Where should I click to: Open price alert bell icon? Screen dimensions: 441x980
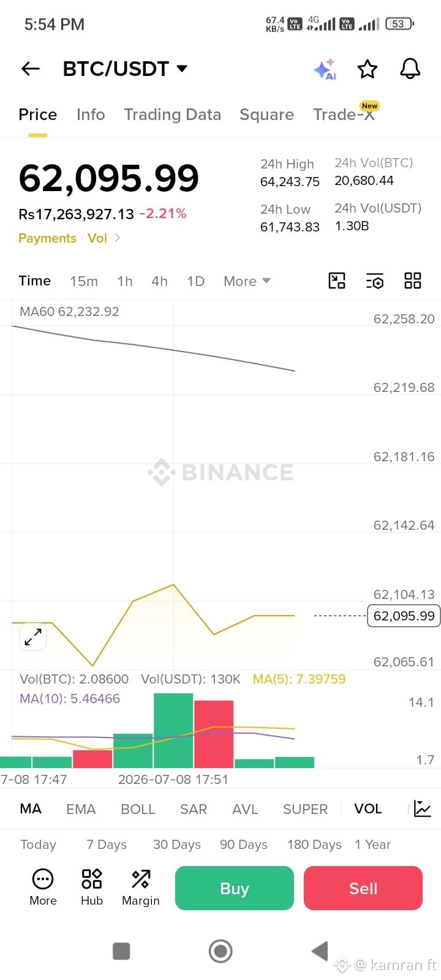click(x=410, y=69)
